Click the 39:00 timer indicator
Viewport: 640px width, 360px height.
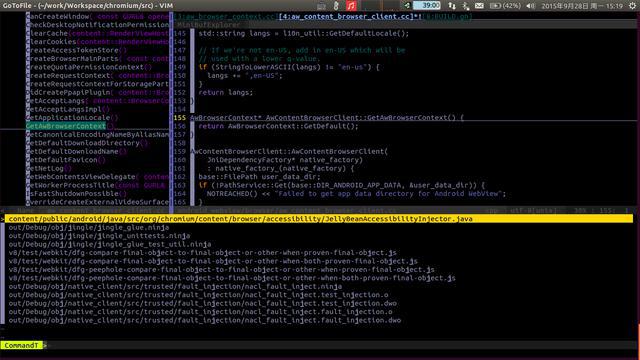427,5
